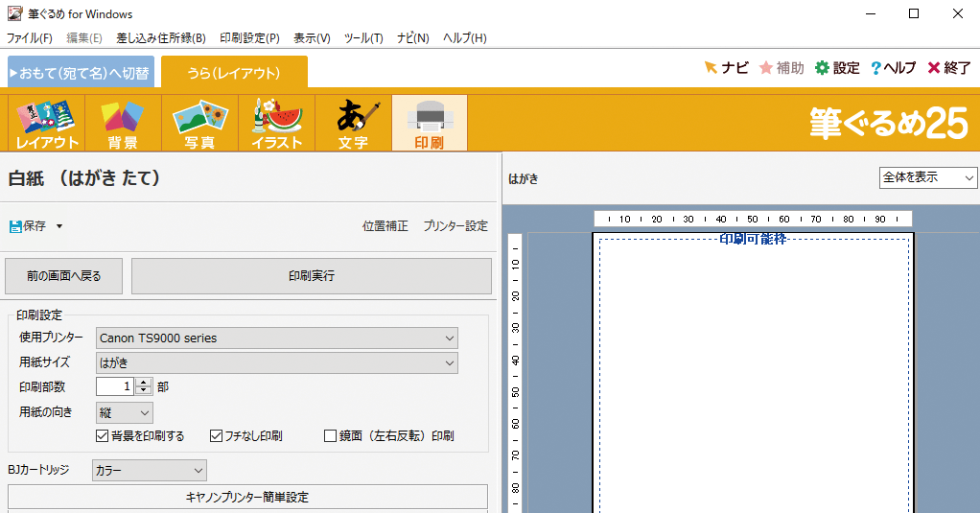Click the 保存 floppy disk icon
Screen dimensions: 980x513
point(15,226)
